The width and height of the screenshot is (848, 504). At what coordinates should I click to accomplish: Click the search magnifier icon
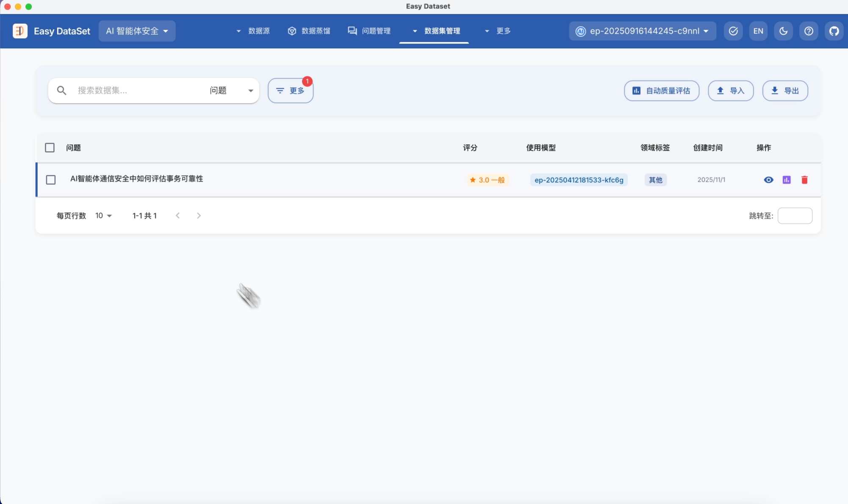click(x=62, y=90)
